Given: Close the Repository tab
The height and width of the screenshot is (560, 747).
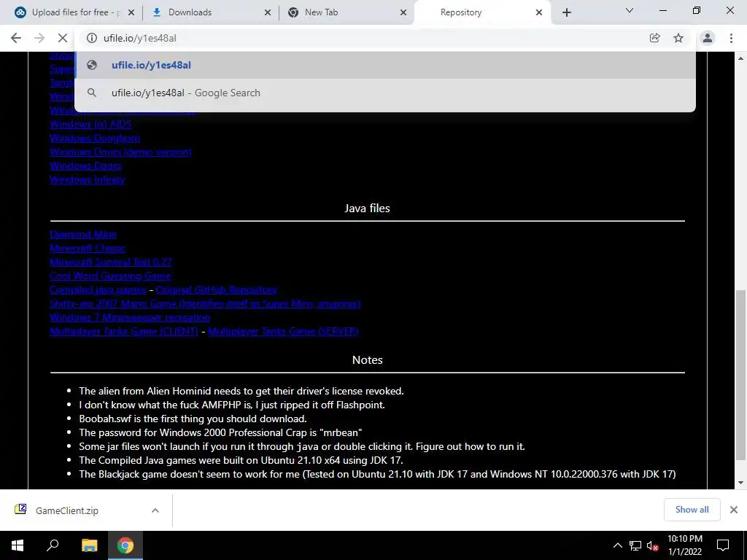Looking at the screenshot, I should point(539,12).
